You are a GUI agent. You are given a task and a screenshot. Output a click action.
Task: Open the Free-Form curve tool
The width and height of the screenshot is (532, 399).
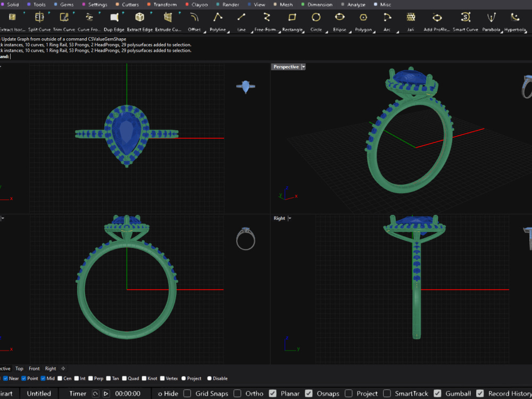point(266,21)
